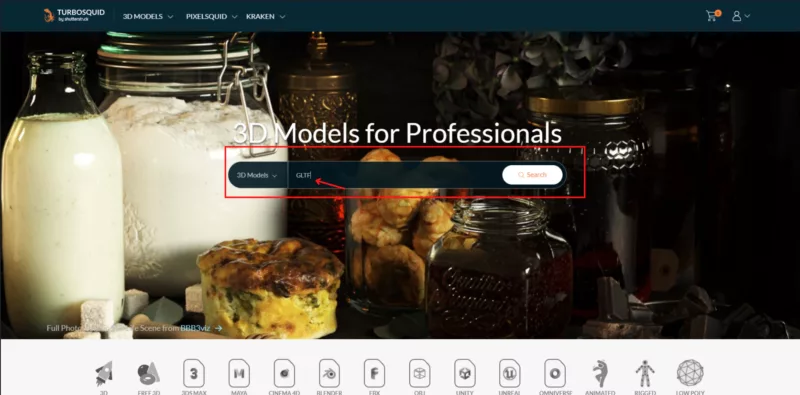Select the OBJ format icon
This screenshot has width=800, height=395.
tap(419, 374)
